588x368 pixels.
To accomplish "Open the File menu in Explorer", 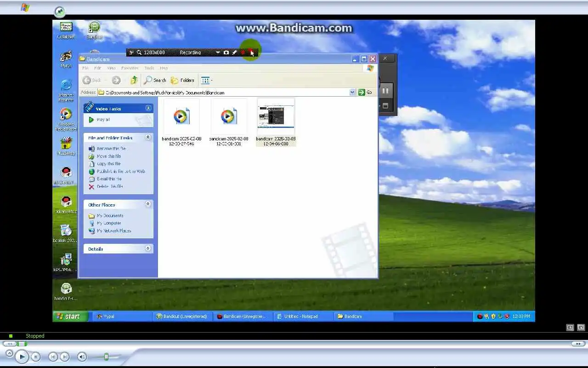I will click(85, 68).
